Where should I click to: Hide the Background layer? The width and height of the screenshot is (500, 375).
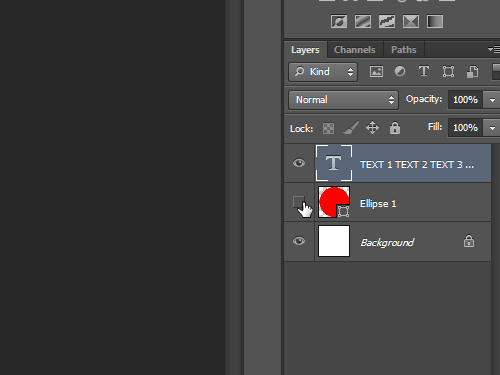point(299,241)
